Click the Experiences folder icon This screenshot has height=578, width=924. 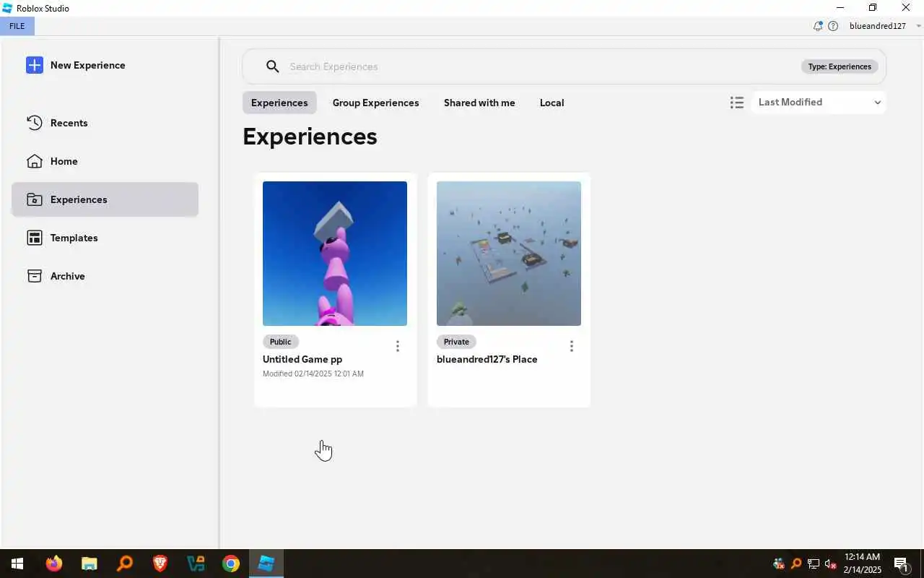click(x=34, y=199)
